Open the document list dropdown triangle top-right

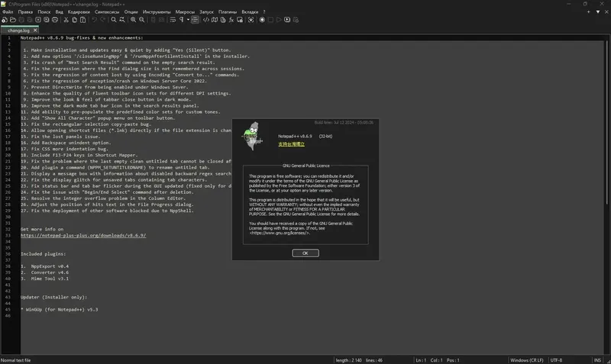tap(598, 11)
